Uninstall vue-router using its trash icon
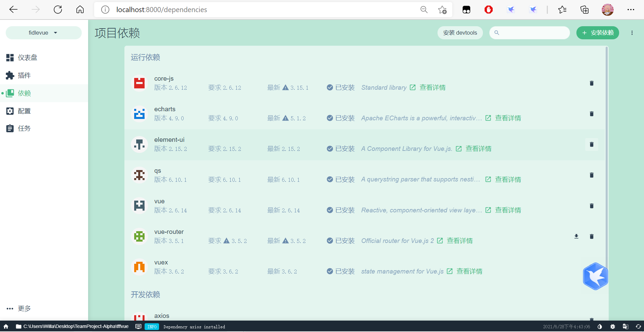This screenshot has height=332, width=644. 592,236
